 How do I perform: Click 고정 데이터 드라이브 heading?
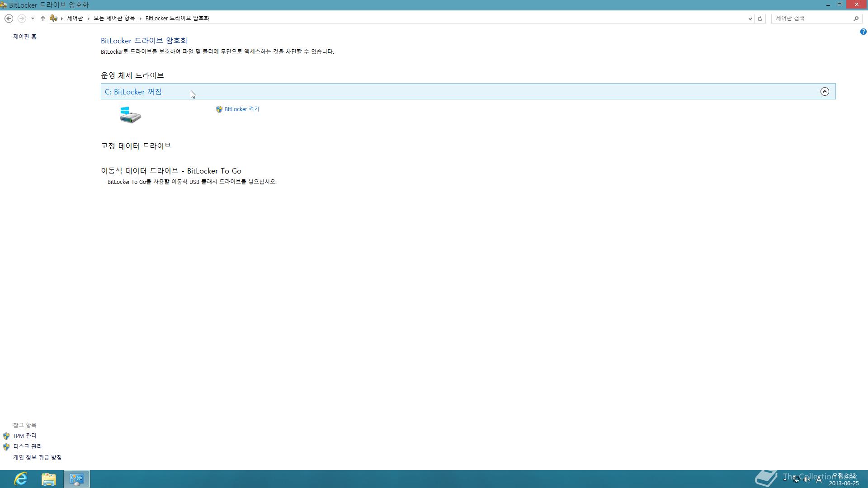click(x=136, y=146)
